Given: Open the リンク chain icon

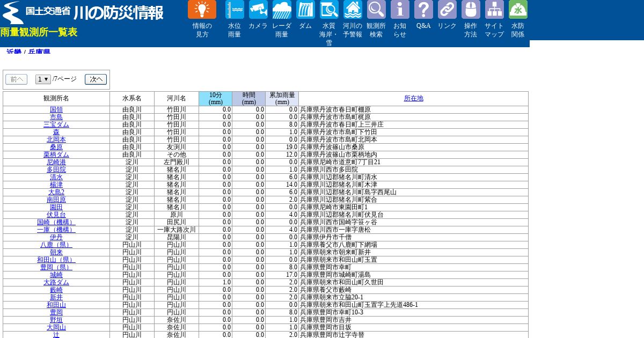Looking at the screenshot, I should tap(447, 10).
